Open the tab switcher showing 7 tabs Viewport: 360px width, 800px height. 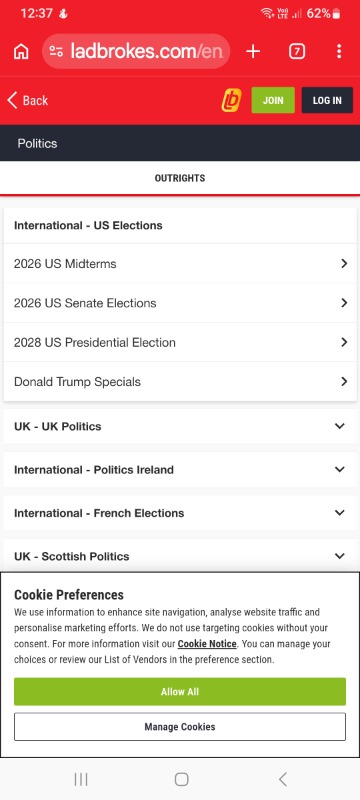tap(297, 52)
